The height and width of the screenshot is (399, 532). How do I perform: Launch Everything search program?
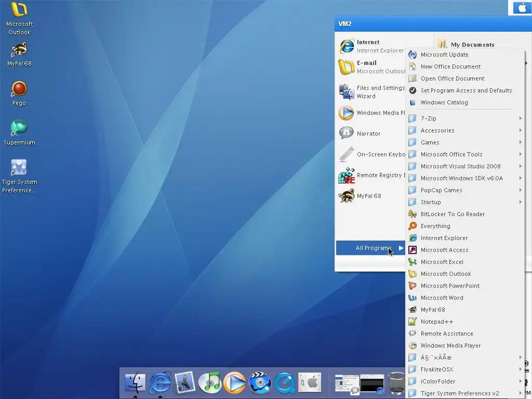click(x=465, y=226)
